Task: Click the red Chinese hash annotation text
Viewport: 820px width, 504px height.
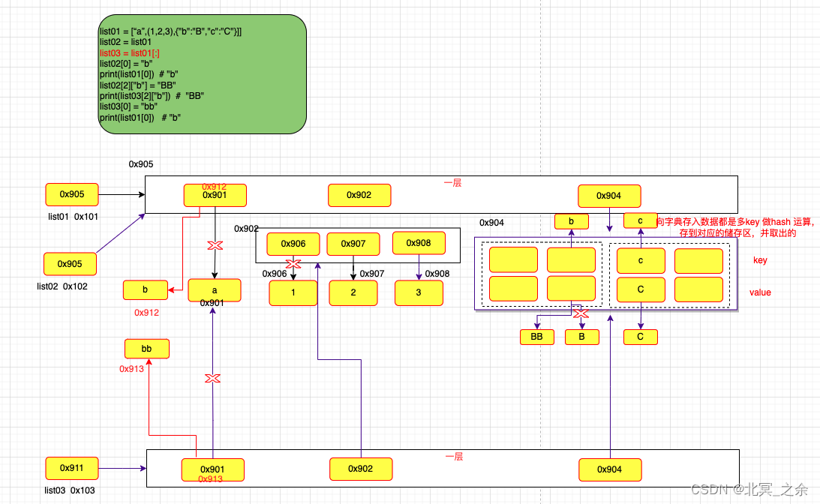Action: coord(736,227)
